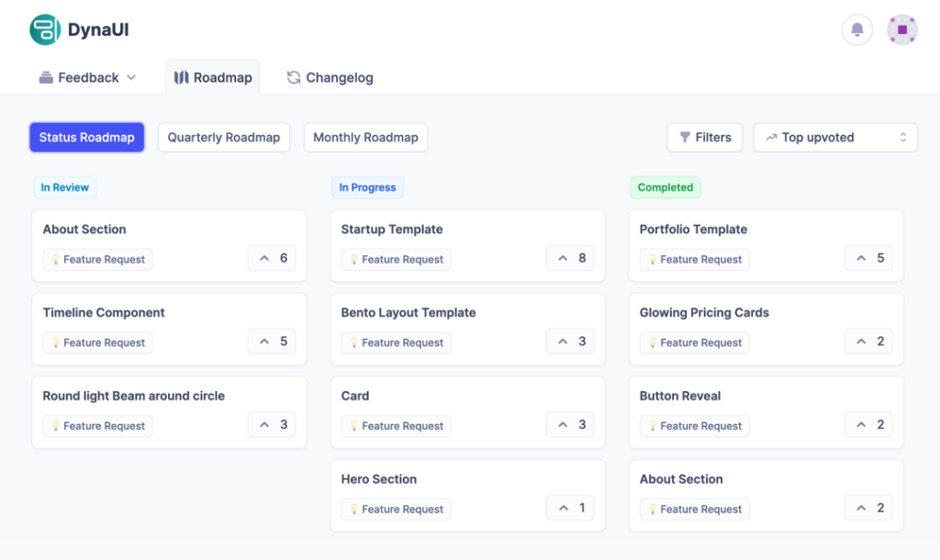The height and width of the screenshot is (560, 940).
Task: Click the DynaUI logo icon
Action: [x=43, y=29]
